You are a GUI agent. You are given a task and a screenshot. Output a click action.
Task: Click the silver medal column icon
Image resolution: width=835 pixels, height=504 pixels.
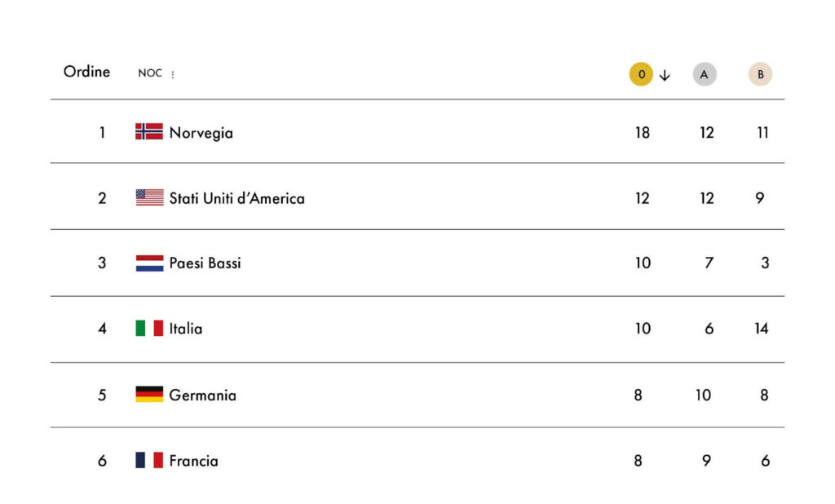pos(705,75)
